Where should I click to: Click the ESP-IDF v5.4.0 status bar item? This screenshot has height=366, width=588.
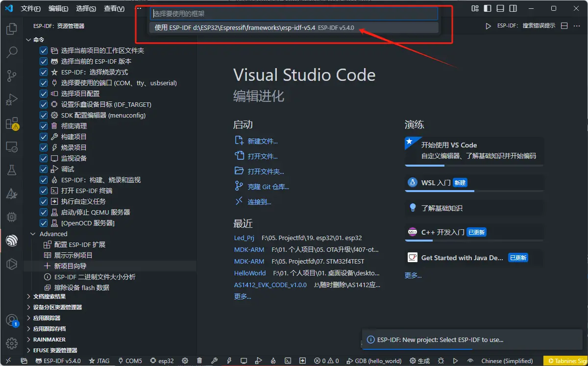pyautogui.click(x=58, y=361)
